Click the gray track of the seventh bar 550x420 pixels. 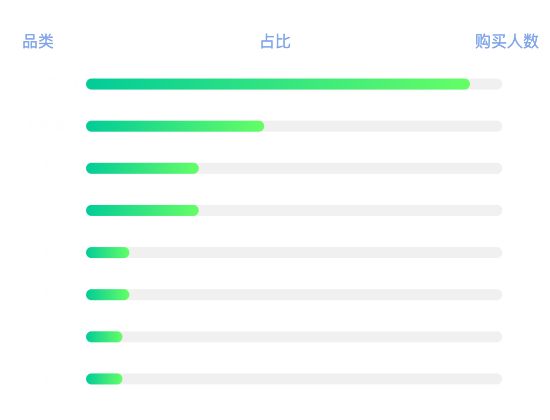click(x=312, y=337)
